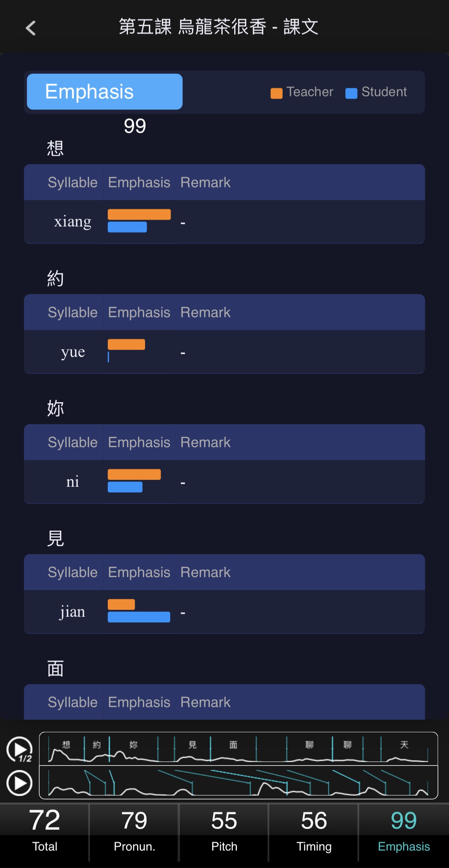Select the 天 marker in the teacher waveform

coord(404,744)
